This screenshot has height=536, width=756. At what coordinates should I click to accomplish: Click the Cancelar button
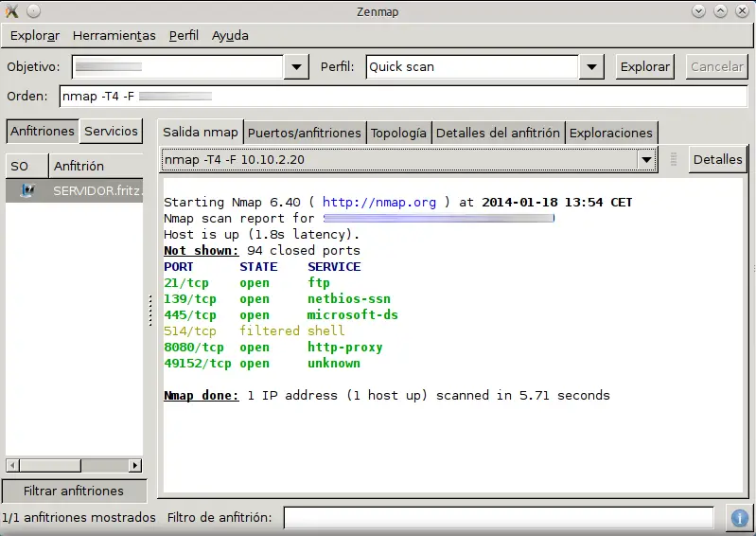[x=716, y=66]
